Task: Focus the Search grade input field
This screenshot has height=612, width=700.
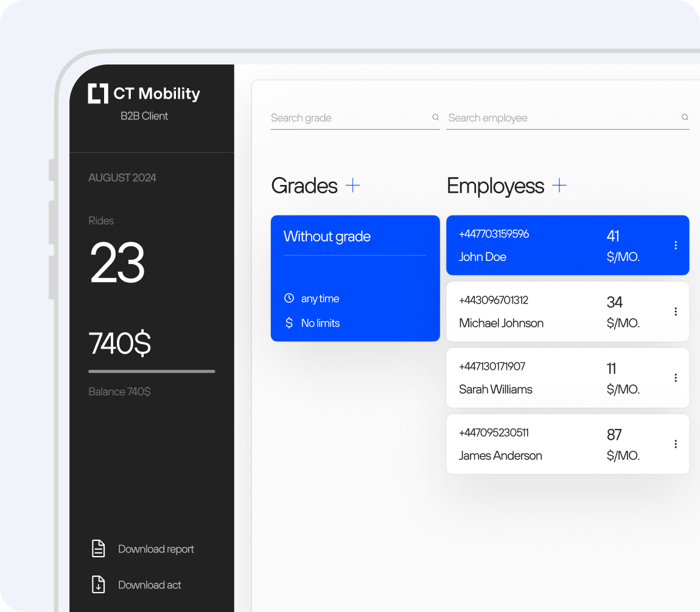Action: click(x=355, y=118)
